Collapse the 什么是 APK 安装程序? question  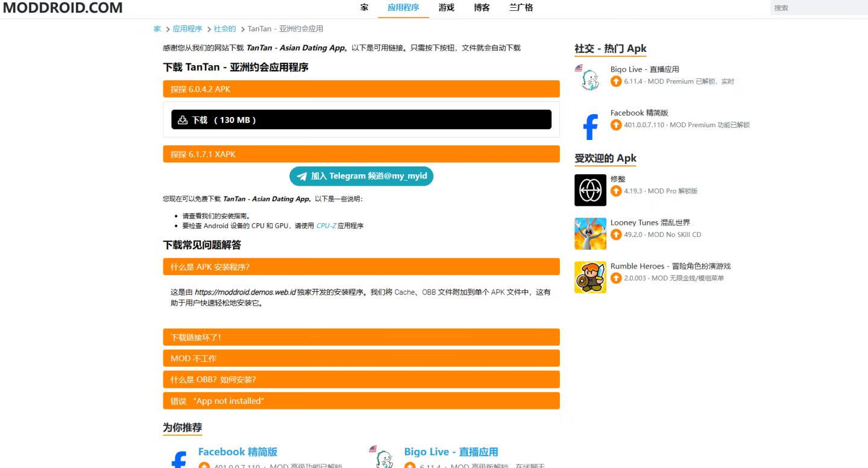coord(361,267)
